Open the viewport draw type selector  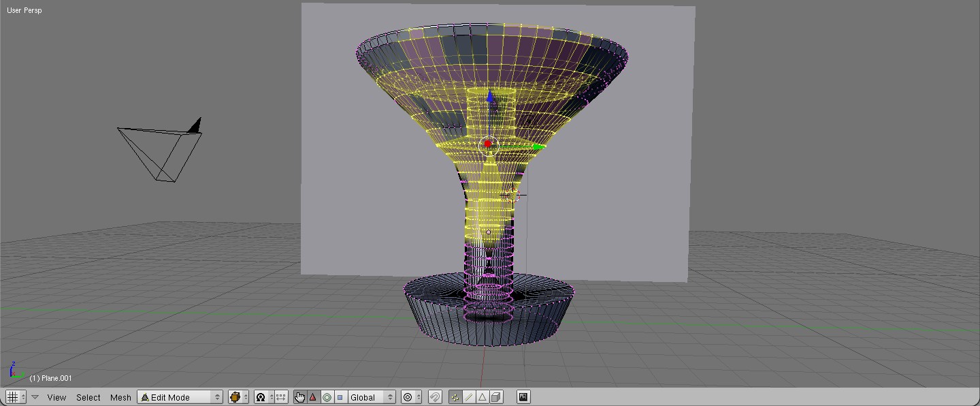pos(238,397)
